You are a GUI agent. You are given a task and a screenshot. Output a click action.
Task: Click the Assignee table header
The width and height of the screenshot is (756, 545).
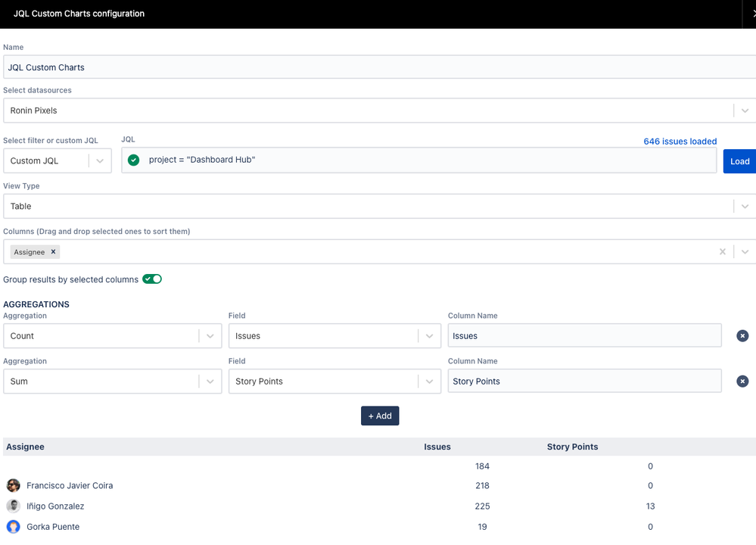coord(25,447)
